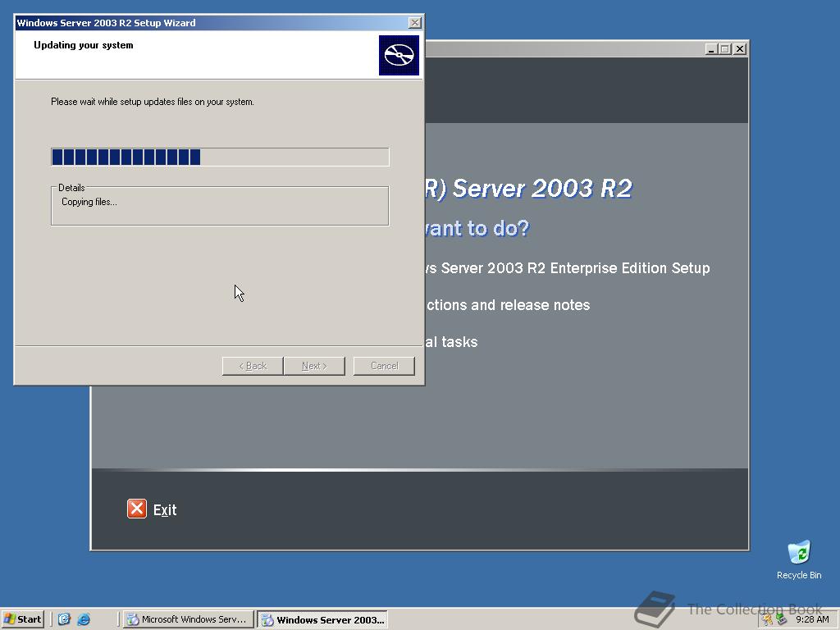The height and width of the screenshot is (630, 840).
Task: Click the Next button in wizard
Action: 314,366
